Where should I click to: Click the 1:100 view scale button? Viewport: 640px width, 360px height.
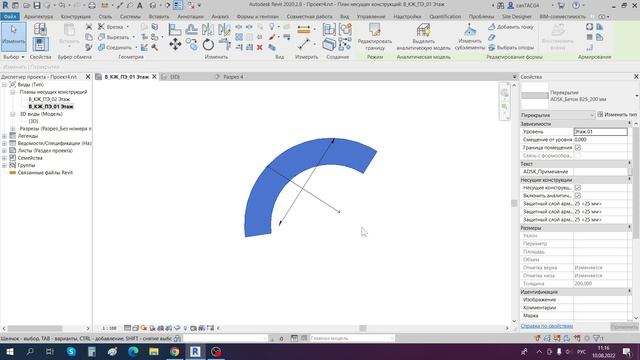click(x=109, y=328)
